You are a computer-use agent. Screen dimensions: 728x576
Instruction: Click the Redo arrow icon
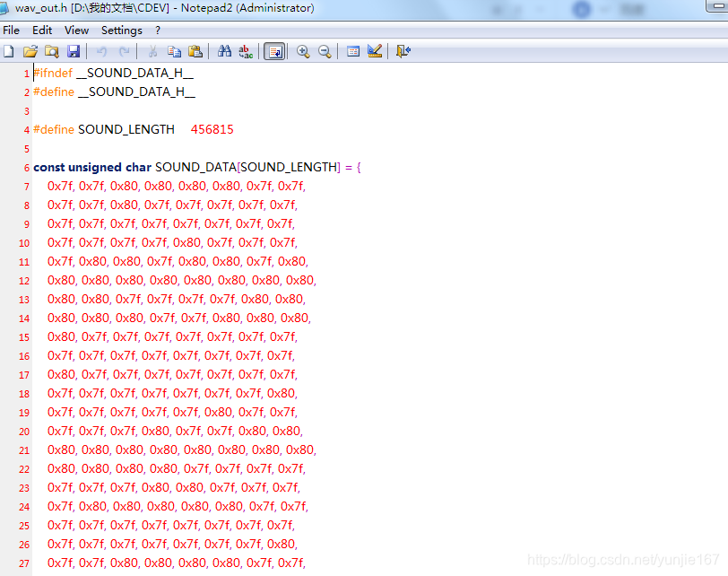[x=124, y=51]
